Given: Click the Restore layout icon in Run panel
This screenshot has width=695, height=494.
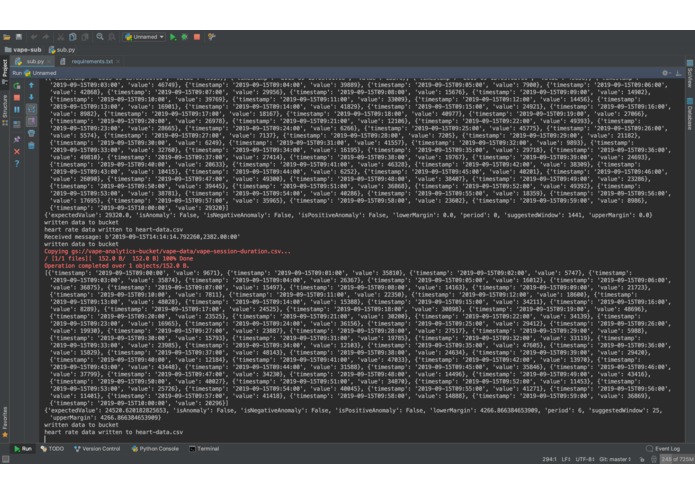Looking at the screenshot, I should click(17, 124).
